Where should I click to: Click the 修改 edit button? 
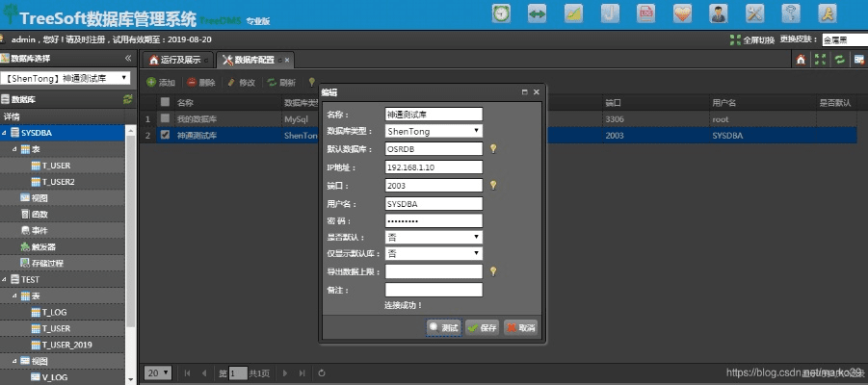(242, 83)
